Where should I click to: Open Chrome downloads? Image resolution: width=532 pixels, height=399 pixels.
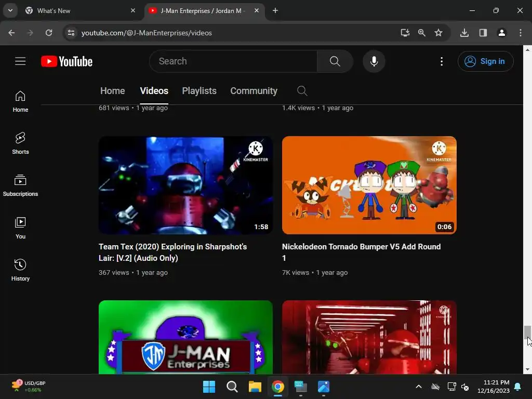point(464,33)
